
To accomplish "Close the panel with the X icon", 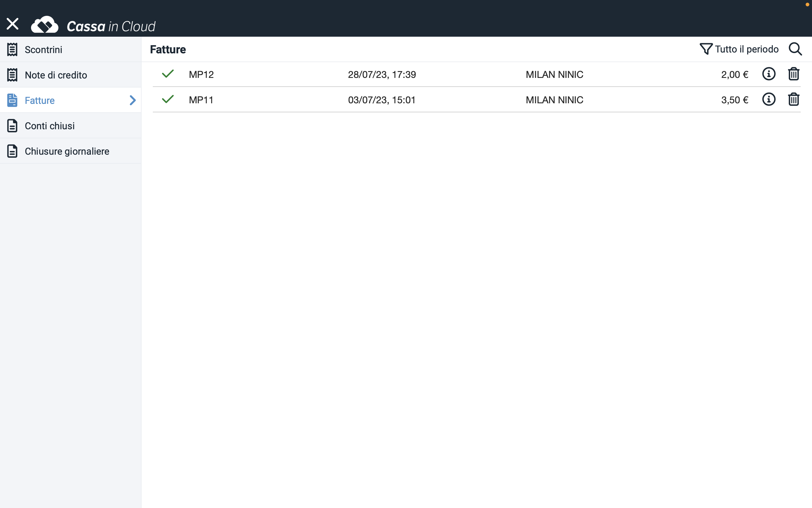I will pos(12,24).
